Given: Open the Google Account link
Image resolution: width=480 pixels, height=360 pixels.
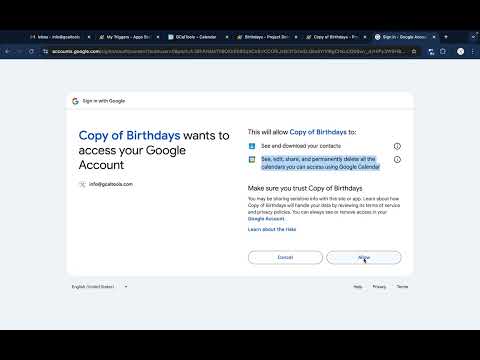Looking at the screenshot, I should coord(266,219).
